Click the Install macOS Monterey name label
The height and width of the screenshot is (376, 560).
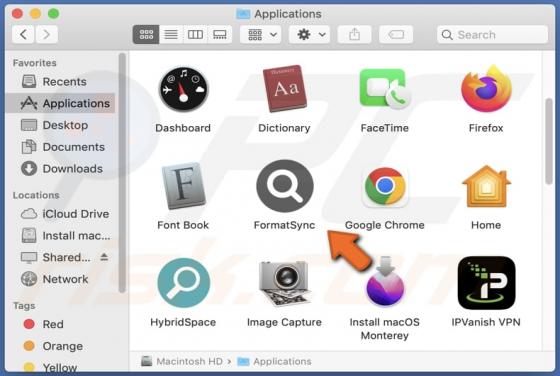click(x=385, y=329)
